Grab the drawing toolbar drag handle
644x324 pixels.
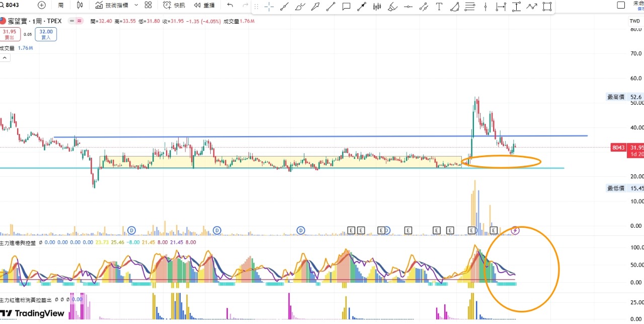pyautogui.click(x=257, y=7)
